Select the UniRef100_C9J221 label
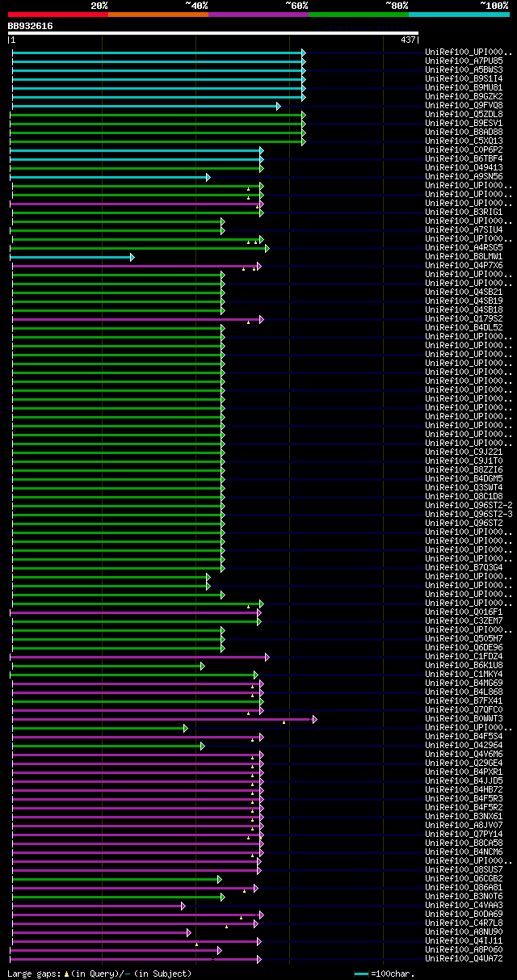Viewport: 517px width, 980px height. [x=464, y=452]
